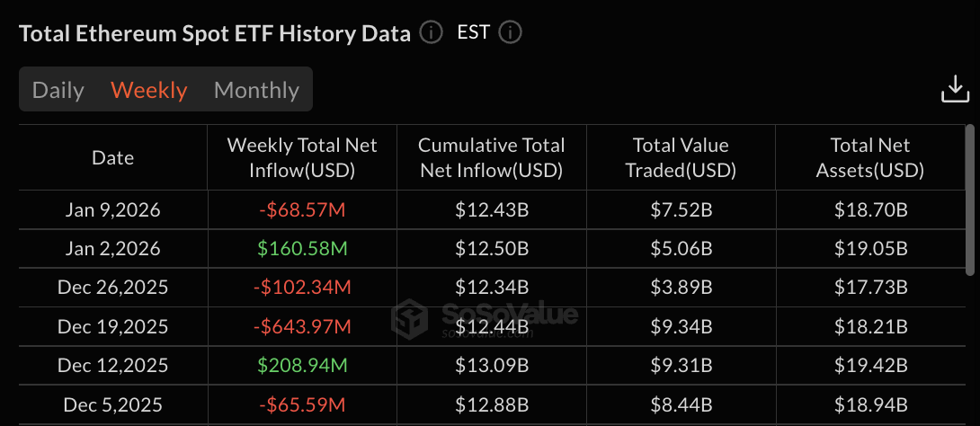
Task: Switch to the Daily tab
Action: tap(58, 90)
